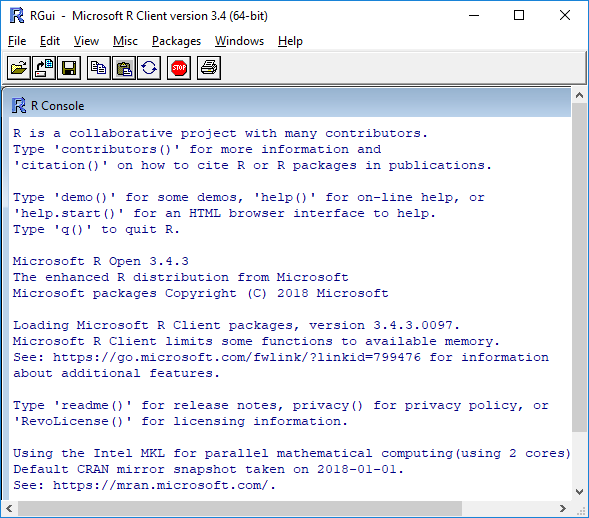Stop current computation with the STOP icon
The width and height of the screenshot is (589, 518).
[179, 68]
